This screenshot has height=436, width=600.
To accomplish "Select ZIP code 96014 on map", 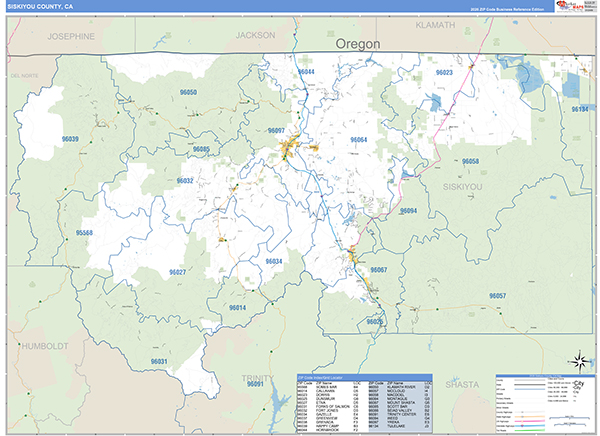I will tap(237, 308).
